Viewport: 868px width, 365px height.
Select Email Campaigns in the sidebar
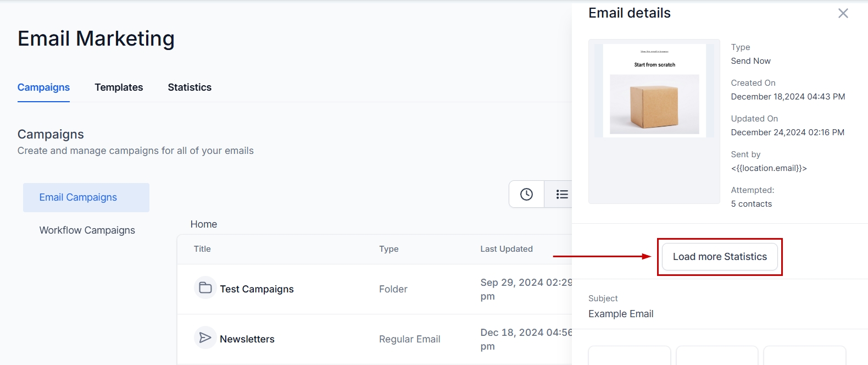pos(78,197)
